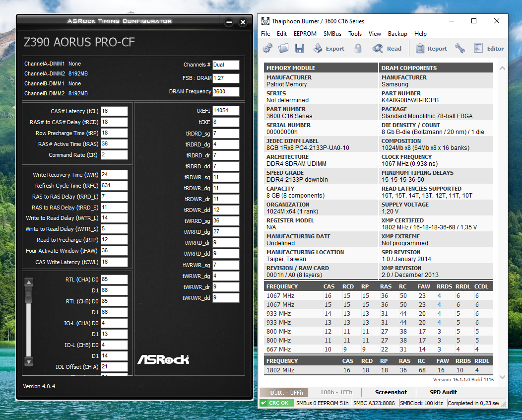The height and width of the screenshot is (420, 522).
Task: Open the Tools menu
Action: tap(355, 34)
